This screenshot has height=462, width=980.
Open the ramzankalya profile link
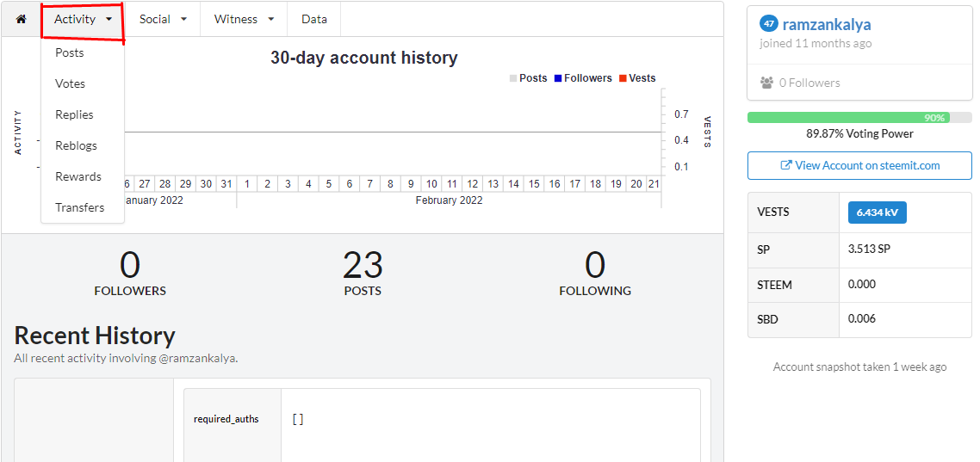[x=826, y=24]
